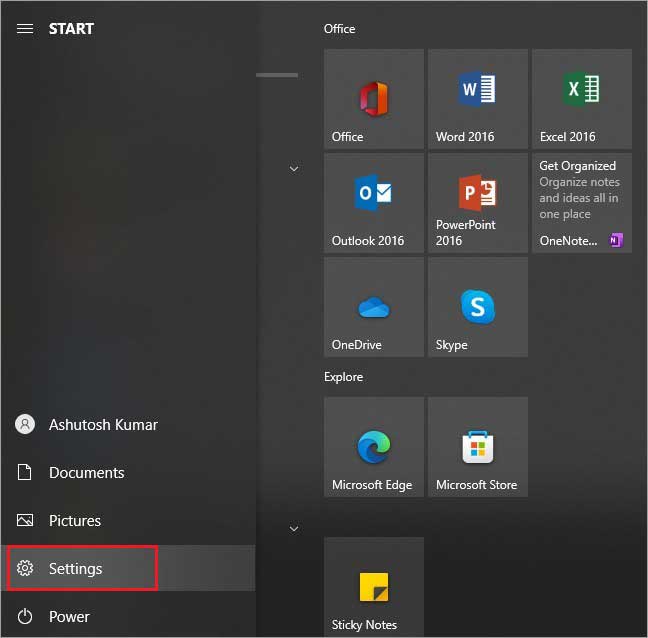
Task: Expand the lower chevron beside the Sticky Notes tile
Action: point(294,528)
